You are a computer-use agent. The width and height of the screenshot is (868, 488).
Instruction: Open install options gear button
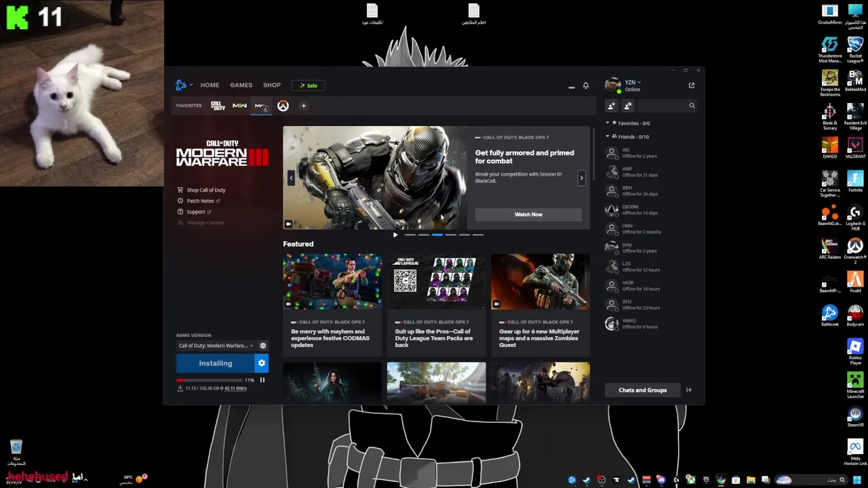click(x=262, y=363)
